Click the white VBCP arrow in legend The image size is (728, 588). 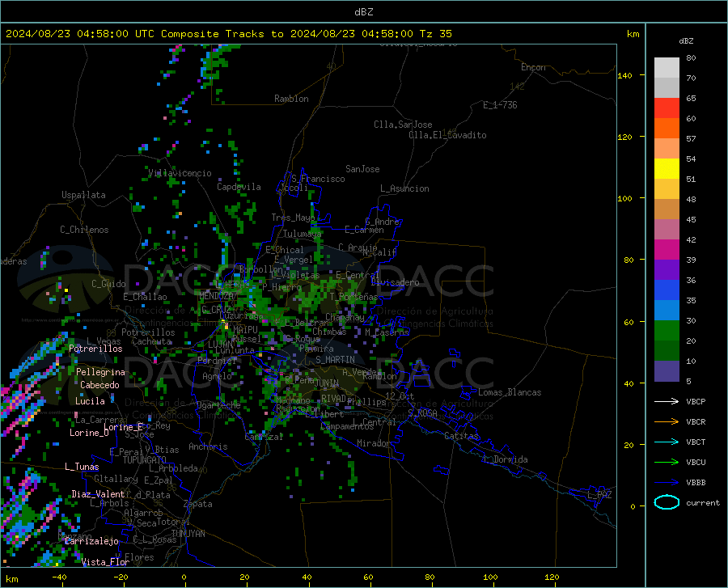(x=667, y=401)
